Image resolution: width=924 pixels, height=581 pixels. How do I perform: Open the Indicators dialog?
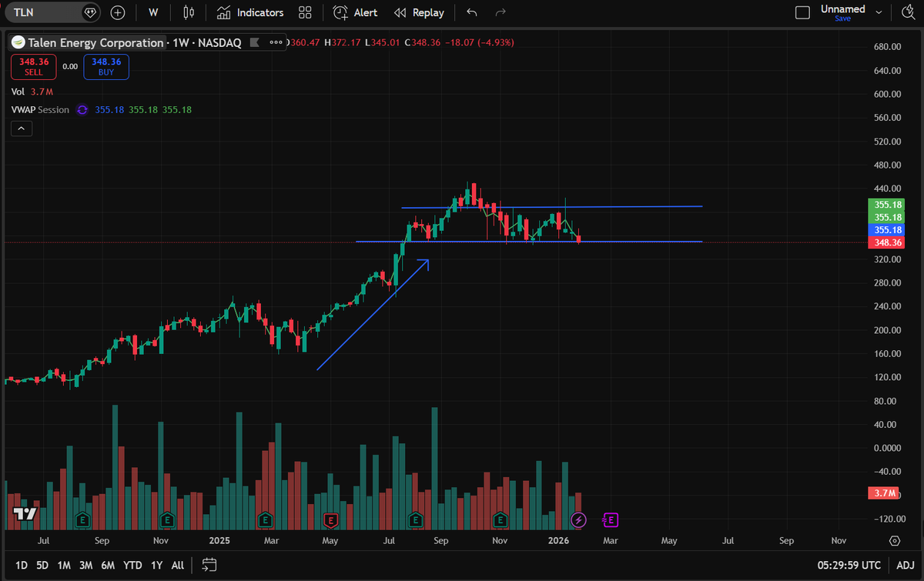250,12
